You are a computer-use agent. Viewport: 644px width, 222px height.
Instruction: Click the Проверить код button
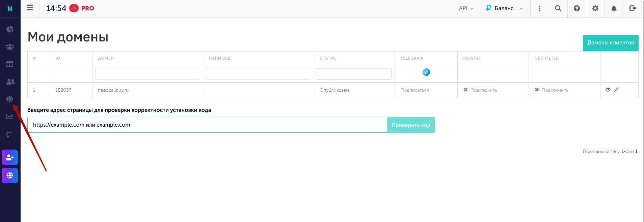tap(411, 125)
